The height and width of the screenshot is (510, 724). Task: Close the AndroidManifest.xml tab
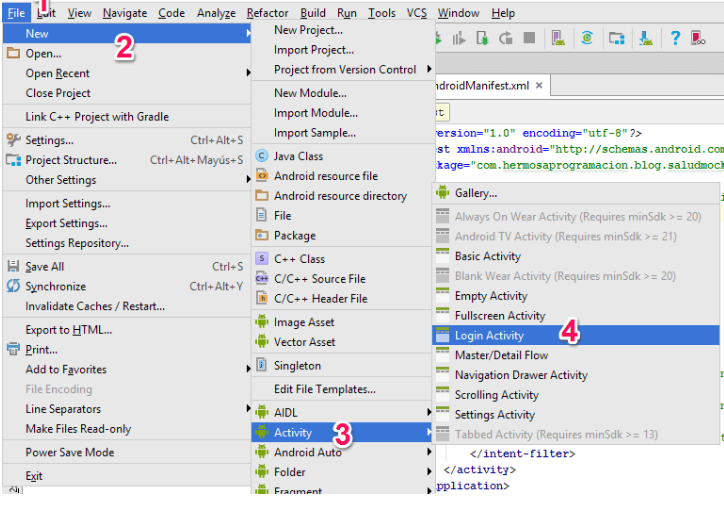[539, 85]
